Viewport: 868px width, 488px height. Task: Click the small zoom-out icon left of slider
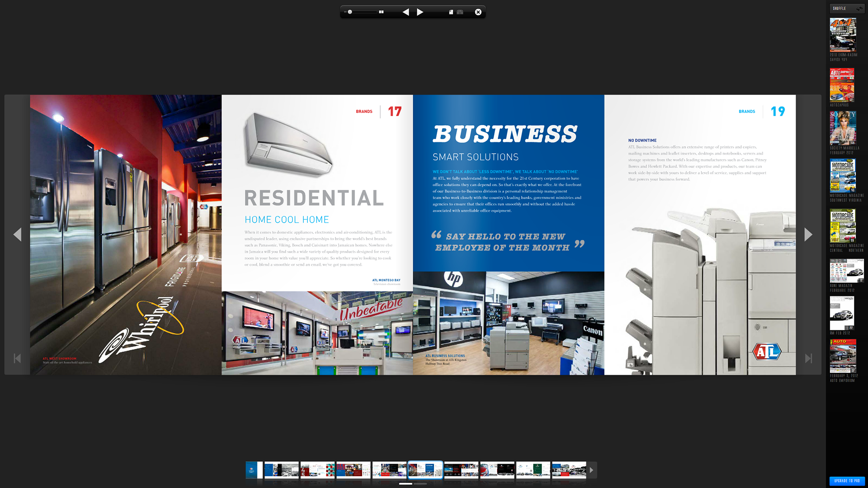click(x=345, y=12)
